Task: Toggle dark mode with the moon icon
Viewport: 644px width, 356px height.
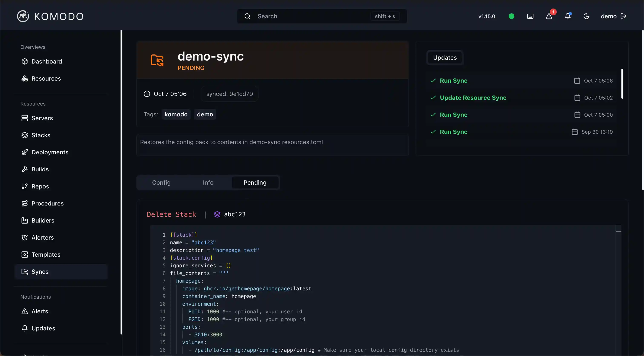Action: click(586, 16)
